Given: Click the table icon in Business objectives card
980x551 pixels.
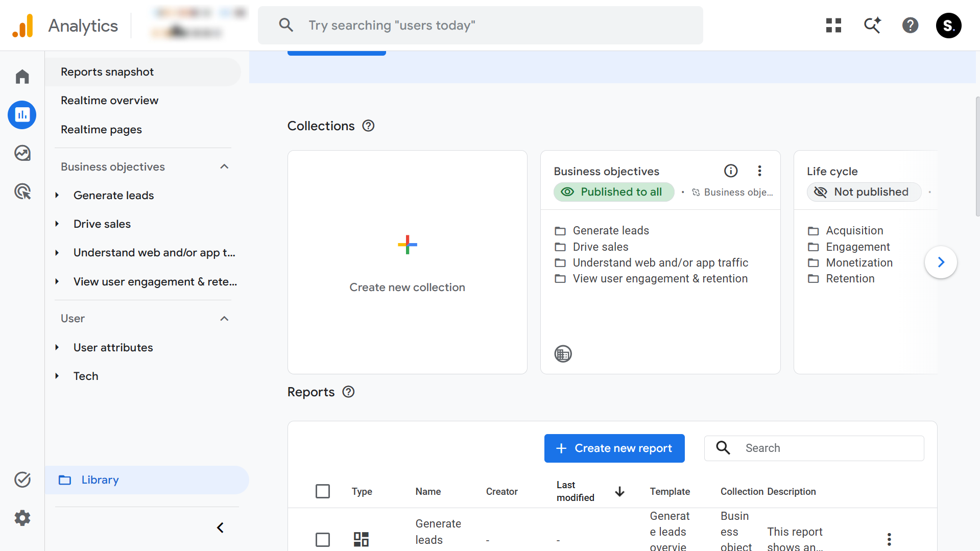Looking at the screenshot, I should click(563, 353).
